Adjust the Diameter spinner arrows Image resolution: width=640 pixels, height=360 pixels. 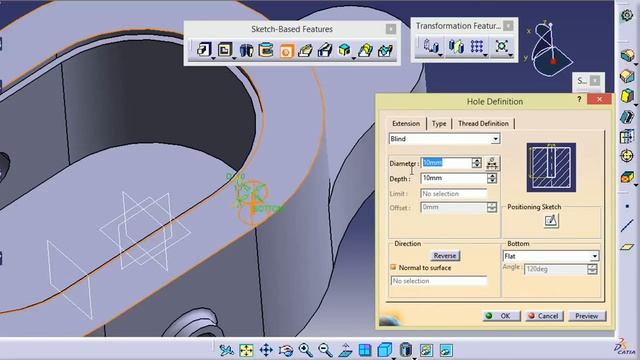(x=476, y=163)
